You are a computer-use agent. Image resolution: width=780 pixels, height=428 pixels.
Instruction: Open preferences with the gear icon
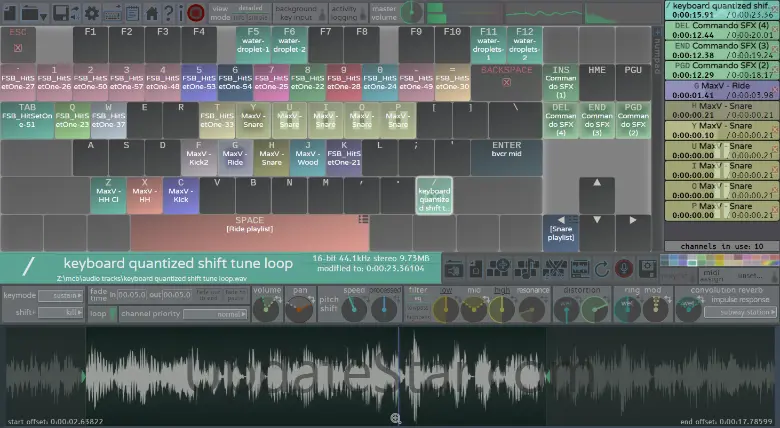point(92,13)
